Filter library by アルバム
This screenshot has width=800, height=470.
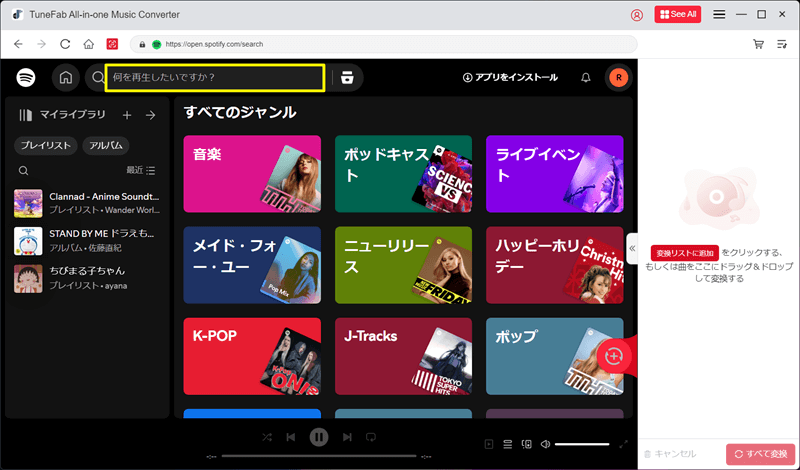point(106,145)
